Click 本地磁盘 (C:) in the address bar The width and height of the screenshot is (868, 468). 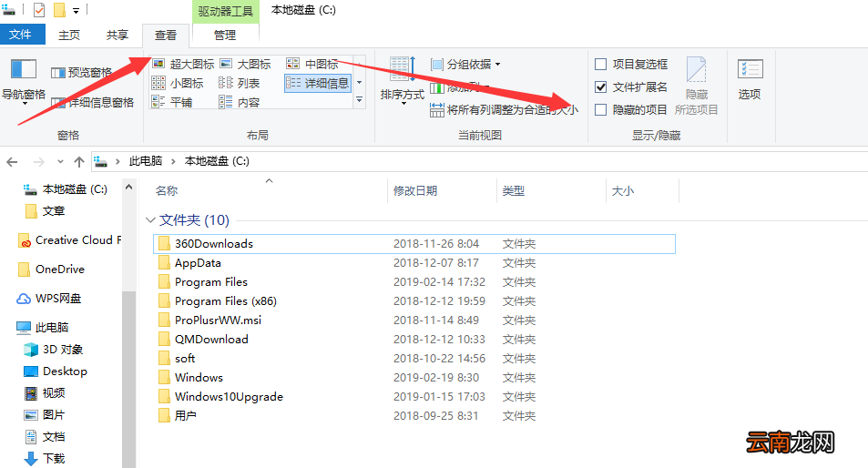(217, 161)
